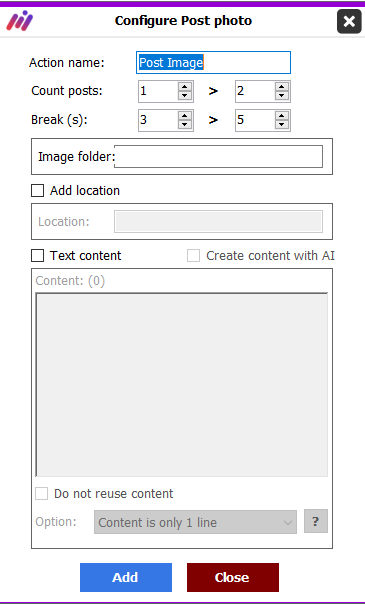Screen dimensions: 365x604
Task: Decrease the maximum Count posts value
Action: 282,96
